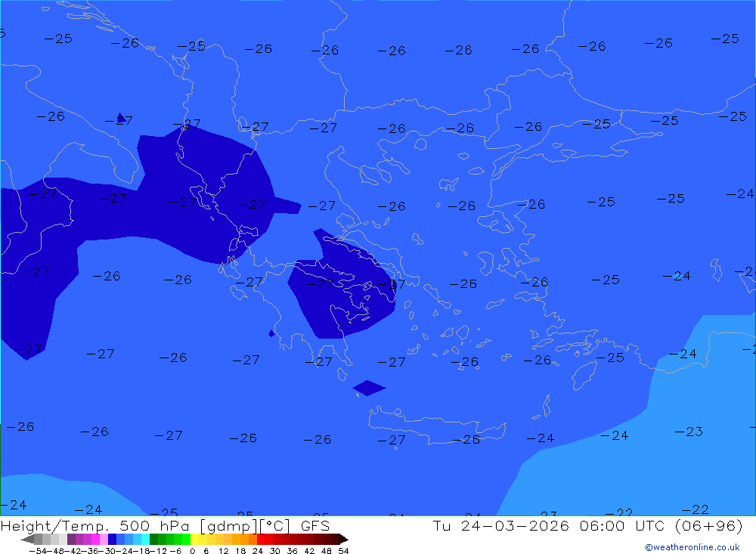The image size is (756, 554).
Task: Click the left gray arrow of the legend
Action: click(27, 540)
